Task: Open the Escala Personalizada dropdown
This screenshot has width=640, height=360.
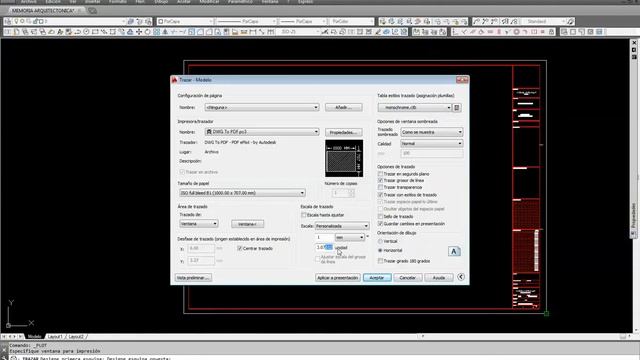Action: pos(342,226)
